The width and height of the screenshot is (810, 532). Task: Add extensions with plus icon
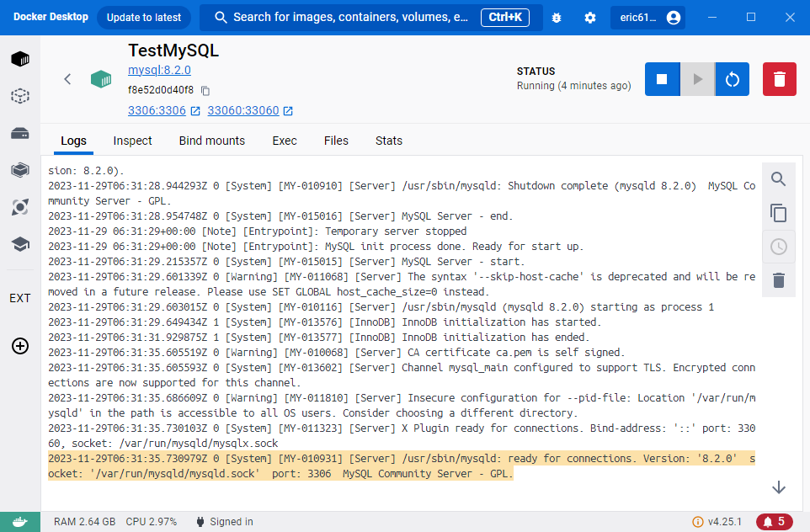[20, 346]
